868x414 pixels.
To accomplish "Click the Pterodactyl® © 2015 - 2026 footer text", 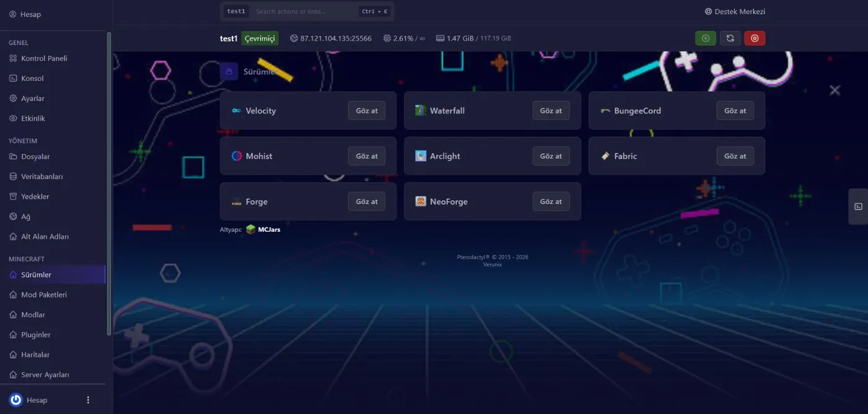I will [x=492, y=257].
